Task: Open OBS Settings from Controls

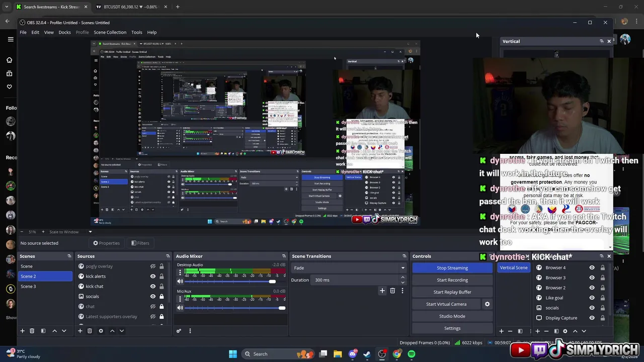Action: (x=452, y=328)
